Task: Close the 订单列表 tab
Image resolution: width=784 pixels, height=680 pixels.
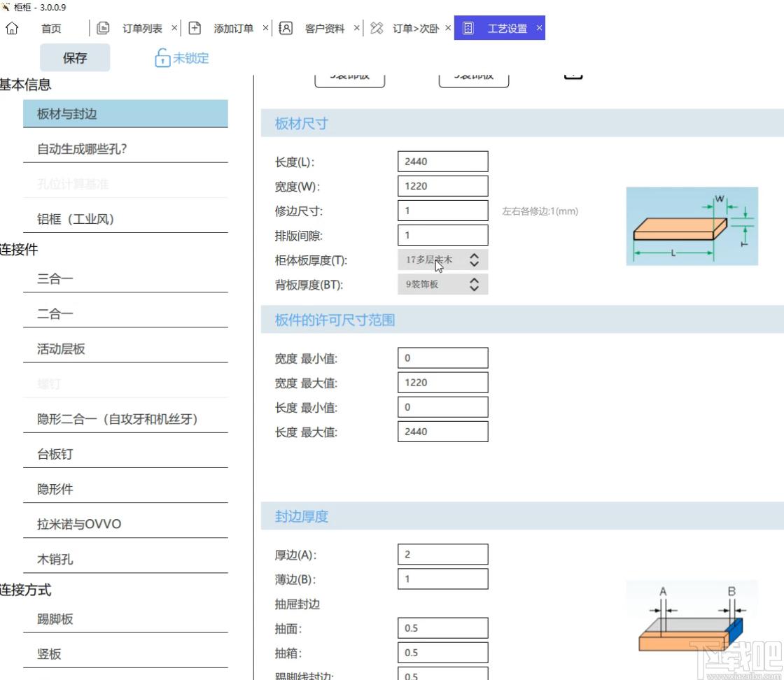Action: pos(174,28)
